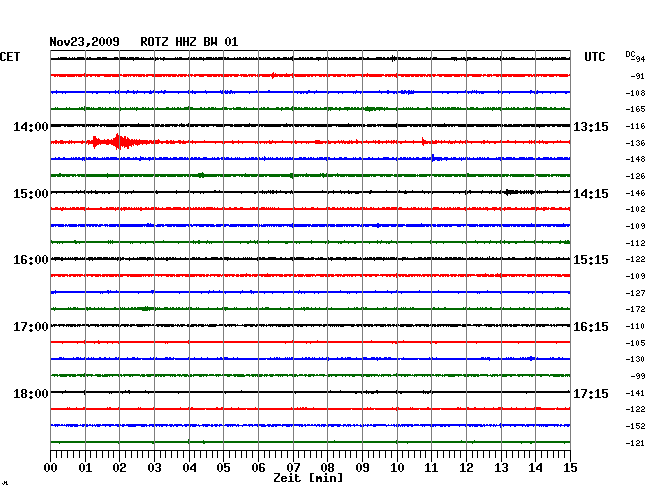Select minute tick label "07" on the axis
650x494 pixels.
(293, 468)
